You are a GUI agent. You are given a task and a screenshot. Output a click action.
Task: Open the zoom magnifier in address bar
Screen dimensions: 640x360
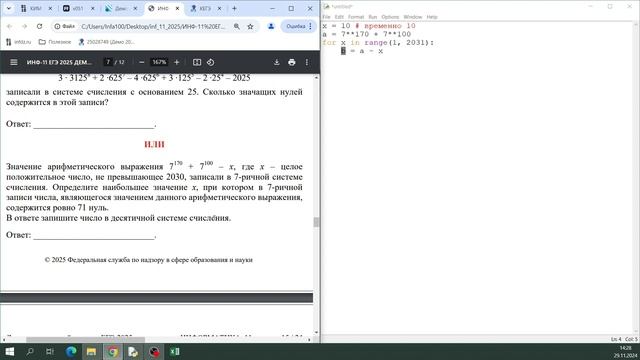tap(237, 26)
